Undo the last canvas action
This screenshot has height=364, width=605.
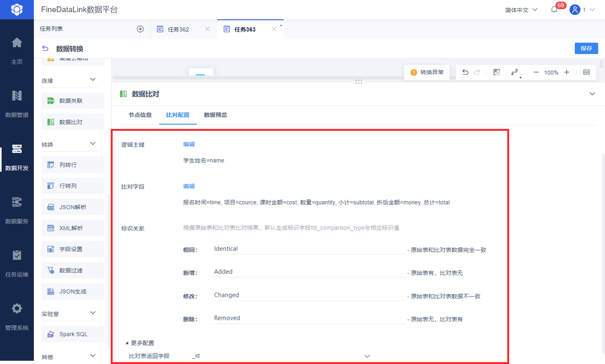coord(465,72)
